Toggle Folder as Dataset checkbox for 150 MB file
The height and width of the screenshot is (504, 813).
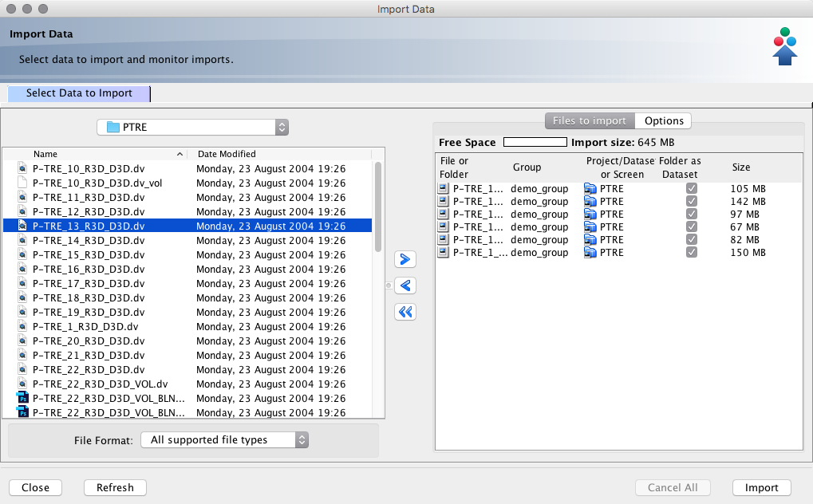(x=692, y=253)
